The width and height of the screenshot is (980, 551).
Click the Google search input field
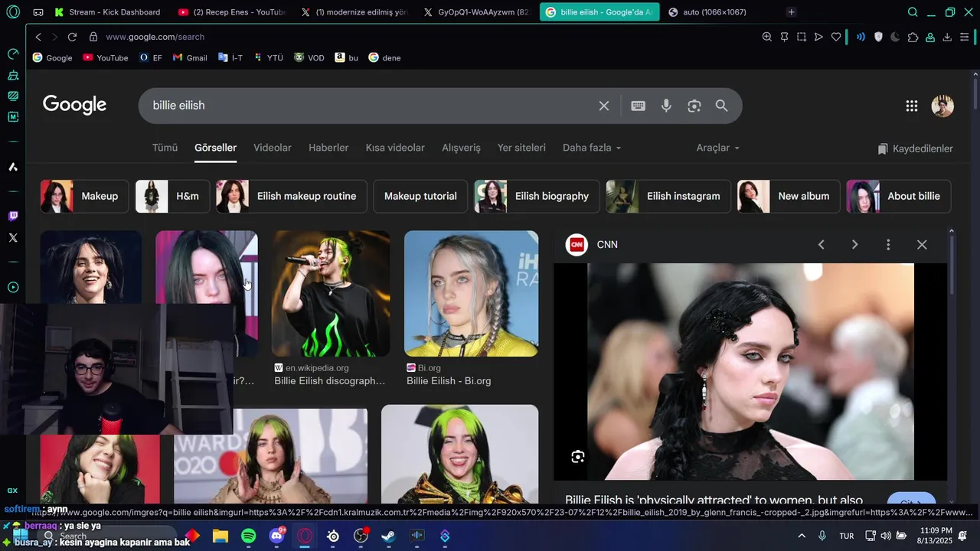point(367,106)
